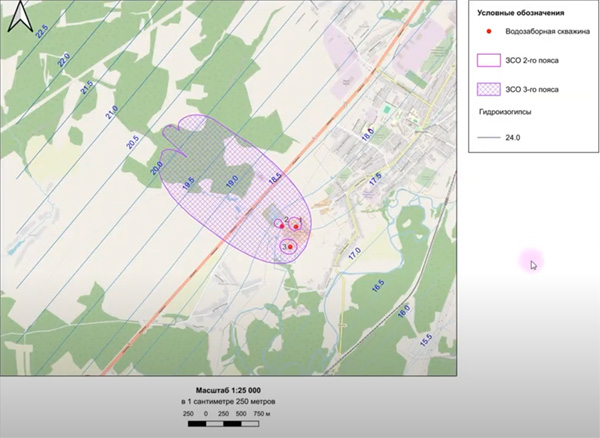Select the hatched ЗСО 3-го пояса swatch
The height and width of the screenshot is (438, 600).
(x=487, y=89)
